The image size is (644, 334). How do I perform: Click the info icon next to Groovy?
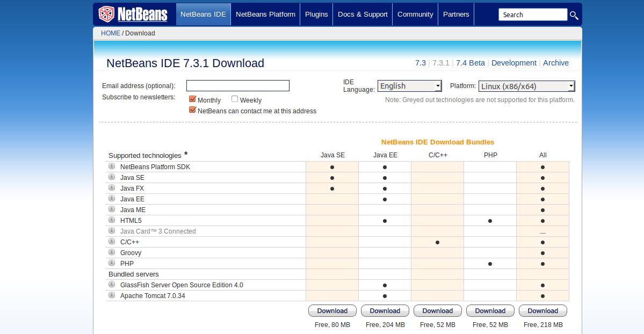(112, 252)
